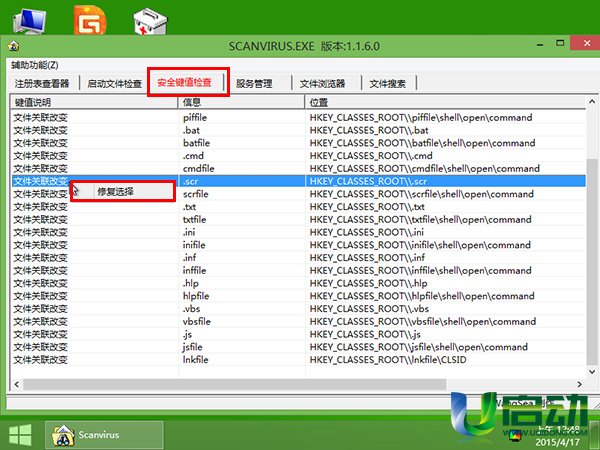Switch to the 启动文件检查 tab
The width and height of the screenshot is (600, 450).
pos(114,83)
